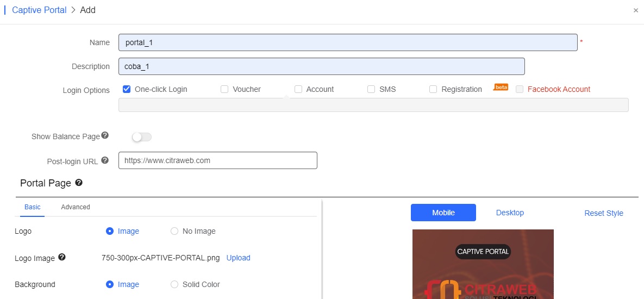Tick the Account login option
The height and width of the screenshot is (299, 644).
click(298, 89)
